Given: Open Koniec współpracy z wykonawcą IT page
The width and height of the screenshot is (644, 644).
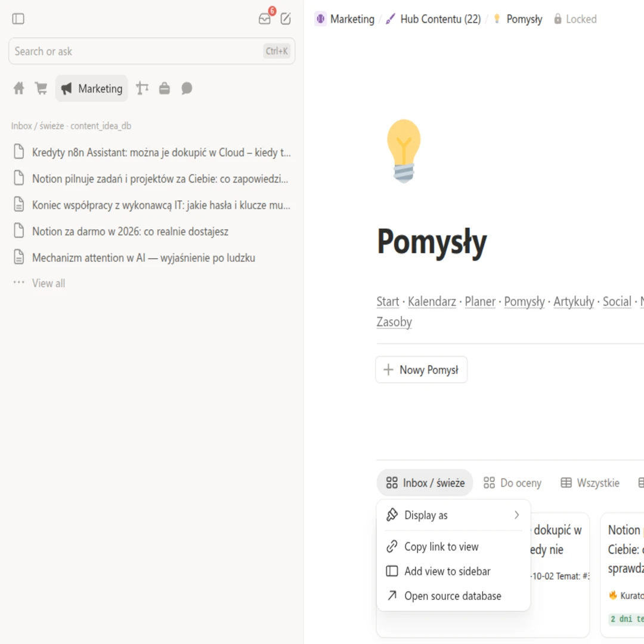Looking at the screenshot, I should tap(151, 205).
